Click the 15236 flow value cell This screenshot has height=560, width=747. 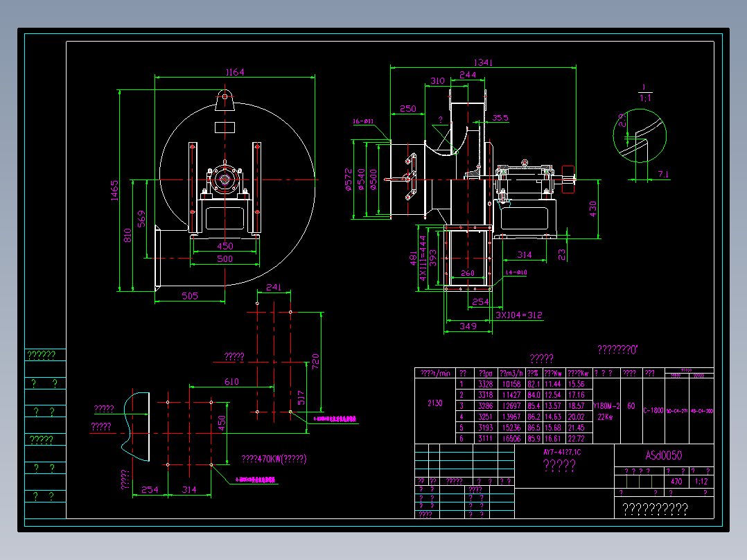(511, 428)
